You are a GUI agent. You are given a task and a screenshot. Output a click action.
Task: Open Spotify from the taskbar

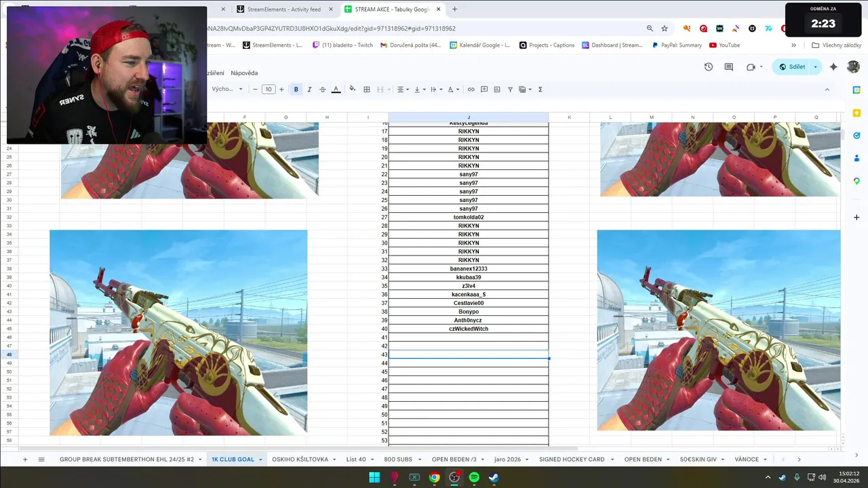pos(474,478)
